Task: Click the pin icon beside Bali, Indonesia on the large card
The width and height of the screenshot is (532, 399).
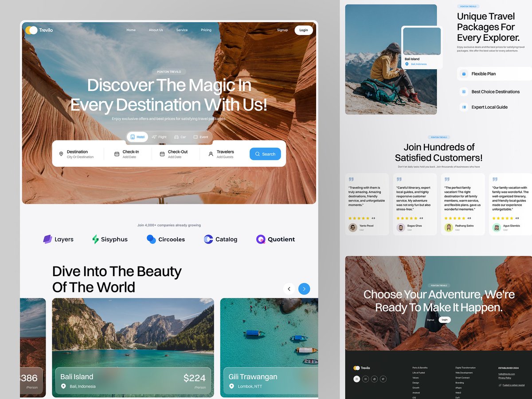Action: [x=63, y=386]
